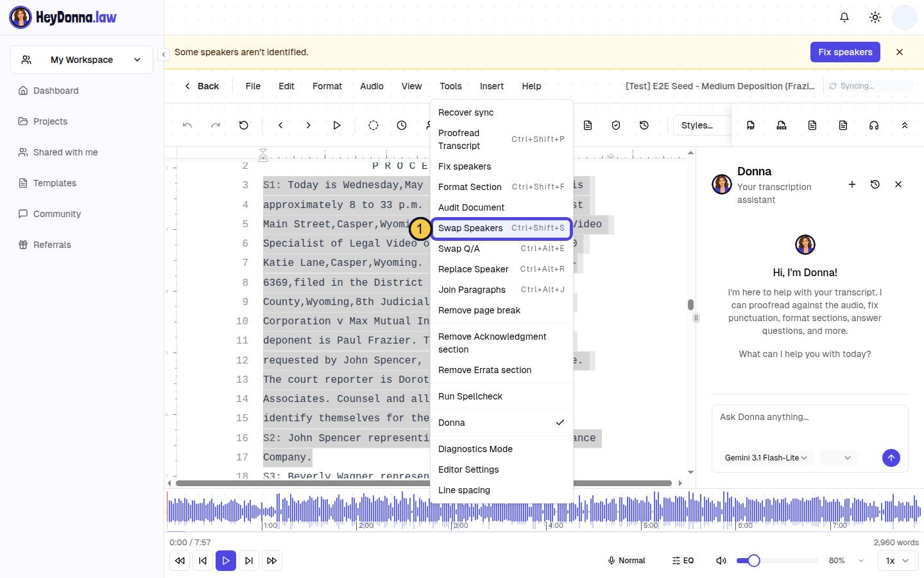This screenshot has height=578, width=924.
Task: Mute audio with speaker icon
Action: click(x=721, y=561)
